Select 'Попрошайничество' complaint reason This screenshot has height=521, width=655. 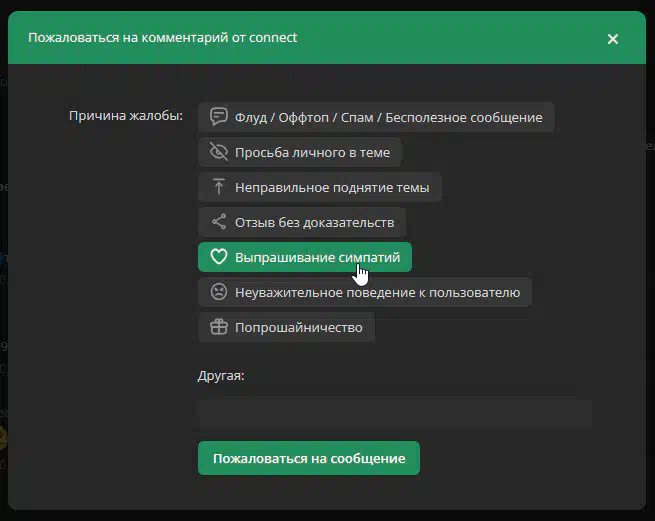(x=299, y=327)
